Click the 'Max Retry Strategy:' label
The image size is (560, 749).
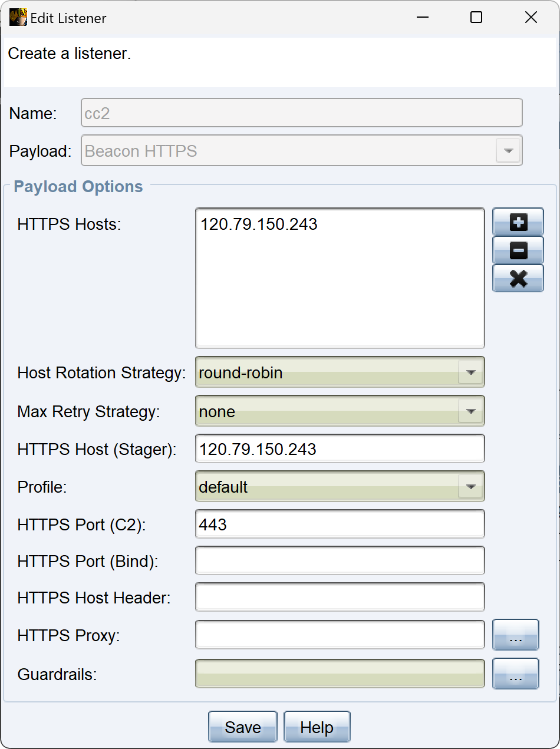[x=88, y=412]
